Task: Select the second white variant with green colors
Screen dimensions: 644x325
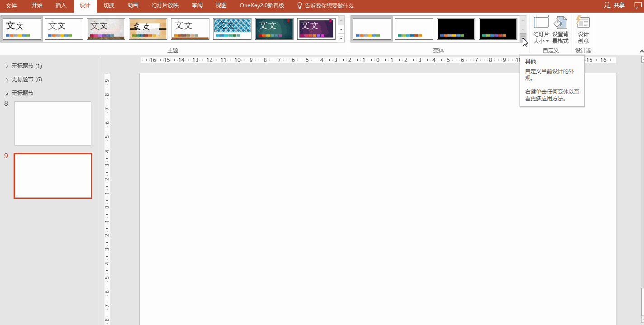Action: pyautogui.click(x=414, y=29)
